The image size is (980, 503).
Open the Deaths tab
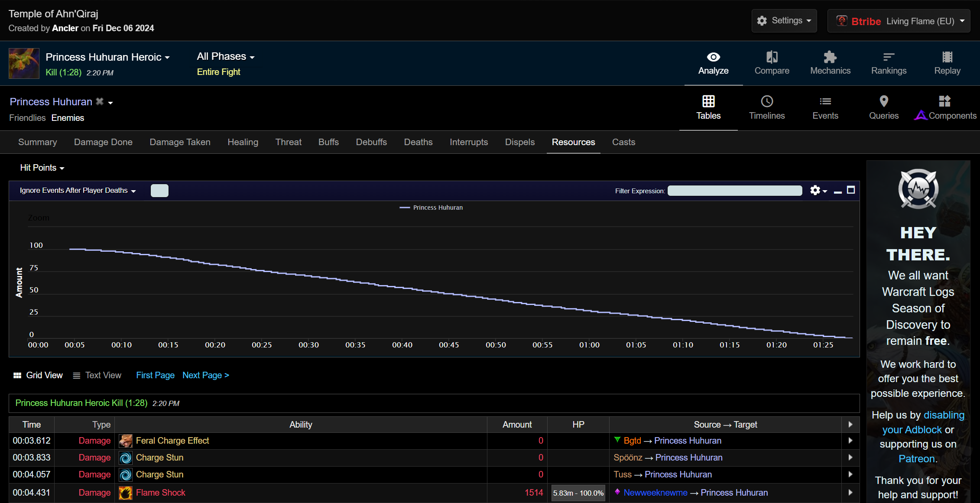[418, 142]
